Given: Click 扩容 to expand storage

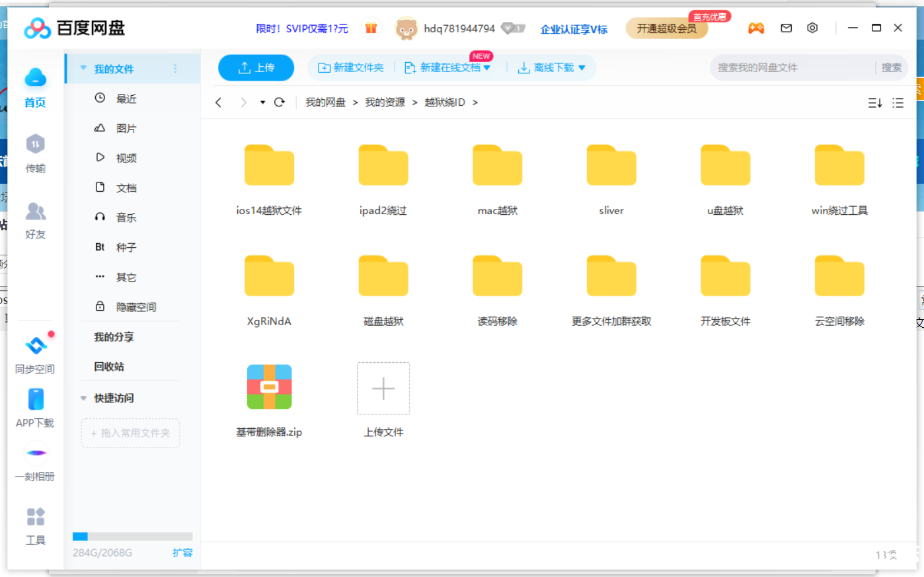Looking at the screenshot, I should 182,553.
